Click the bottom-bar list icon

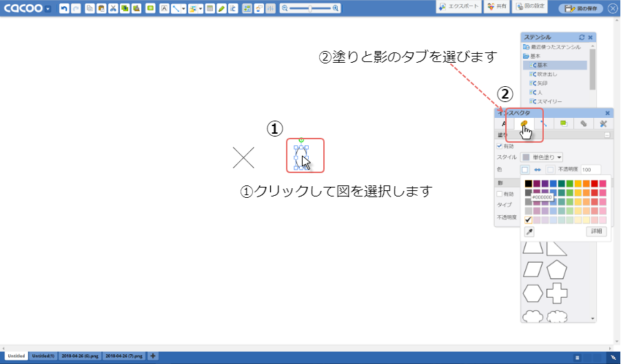[x=578, y=358]
